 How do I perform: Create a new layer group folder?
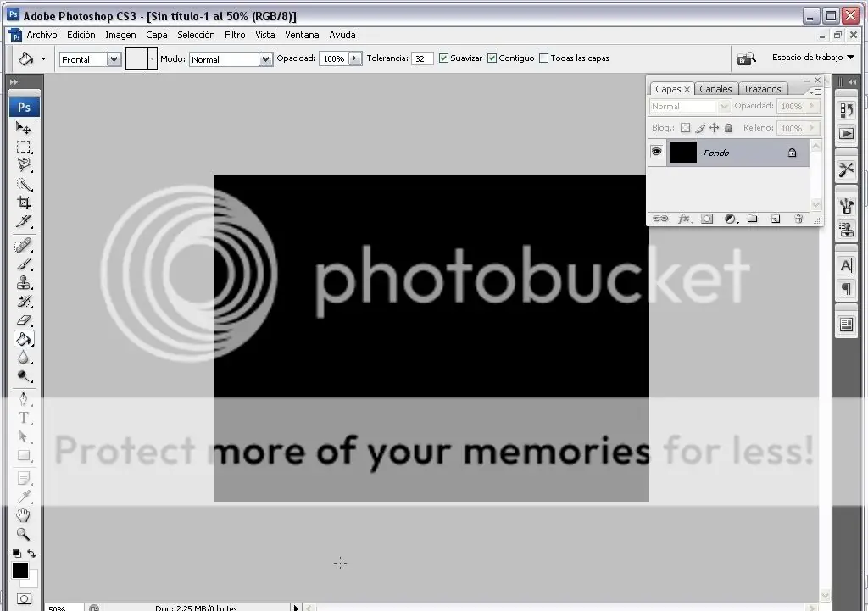pyautogui.click(x=753, y=219)
